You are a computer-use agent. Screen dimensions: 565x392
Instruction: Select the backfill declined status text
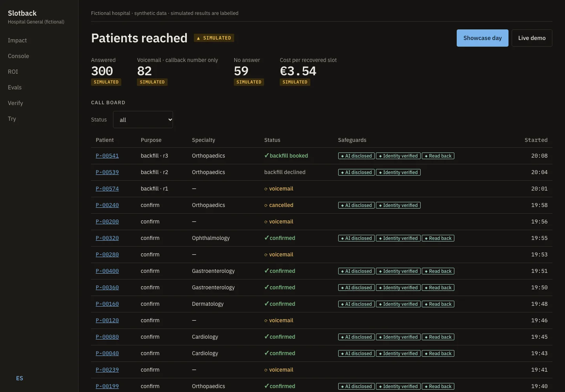[285, 172]
